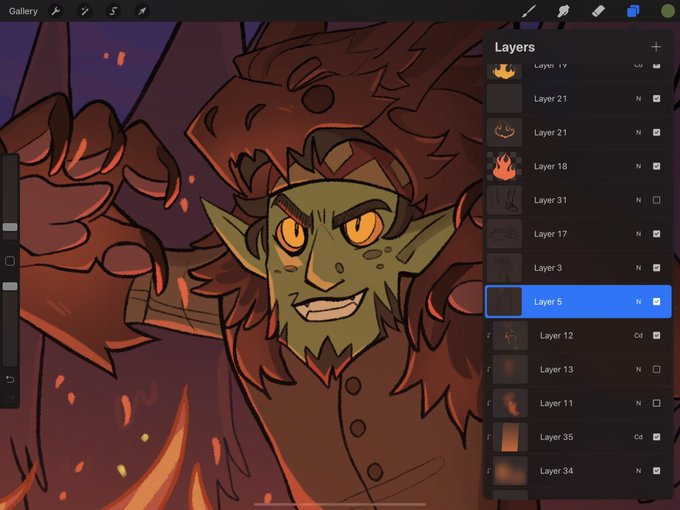
Task: Tap the blurry orange thumbnail of Layer 34
Action: coord(510,471)
